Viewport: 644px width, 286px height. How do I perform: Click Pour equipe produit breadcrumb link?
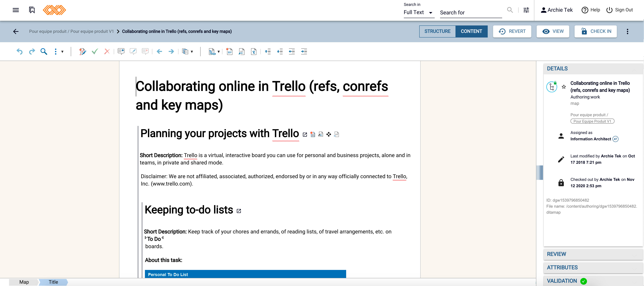pos(71,31)
